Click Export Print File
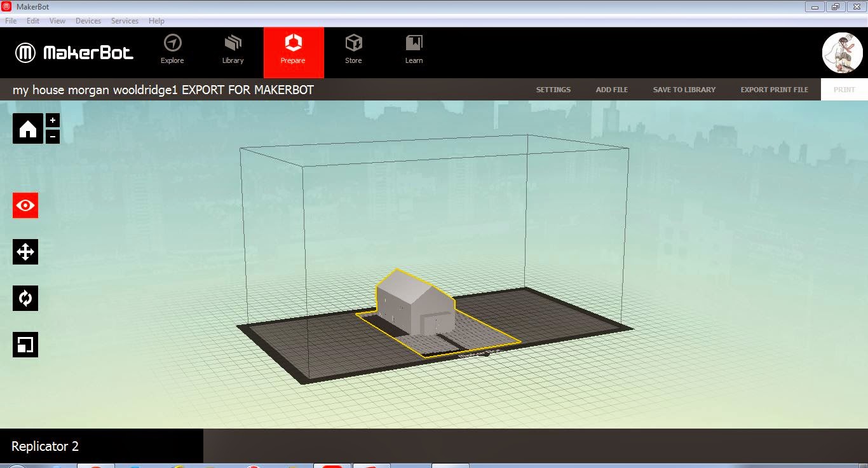The width and height of the screenshot is (868, 468). point(775,90)
